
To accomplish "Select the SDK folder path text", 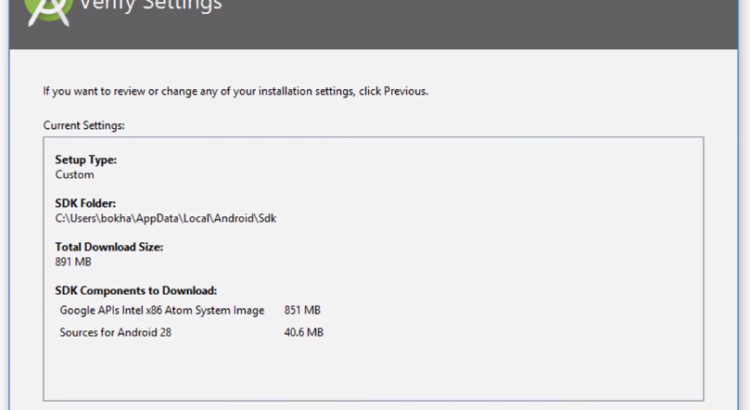I will 165,217.
